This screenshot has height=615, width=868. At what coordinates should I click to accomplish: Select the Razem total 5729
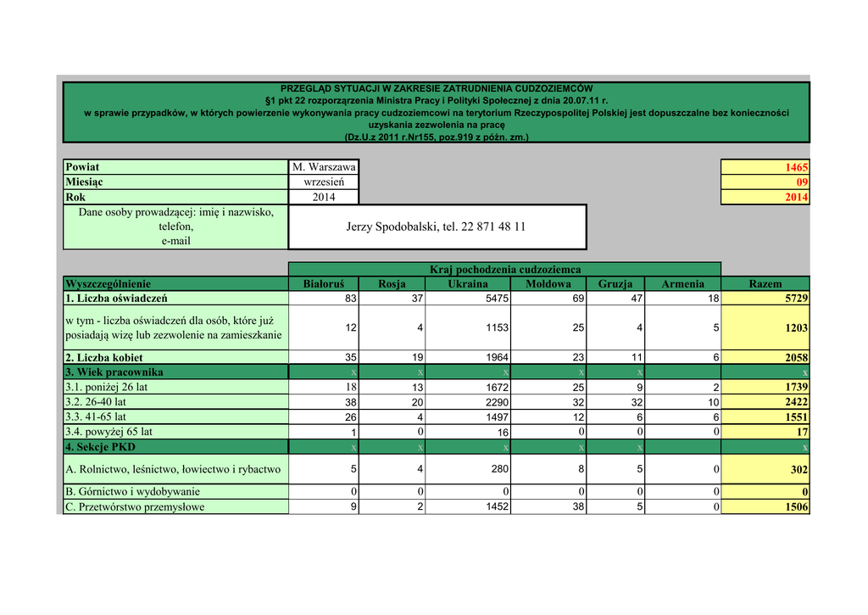765,299
